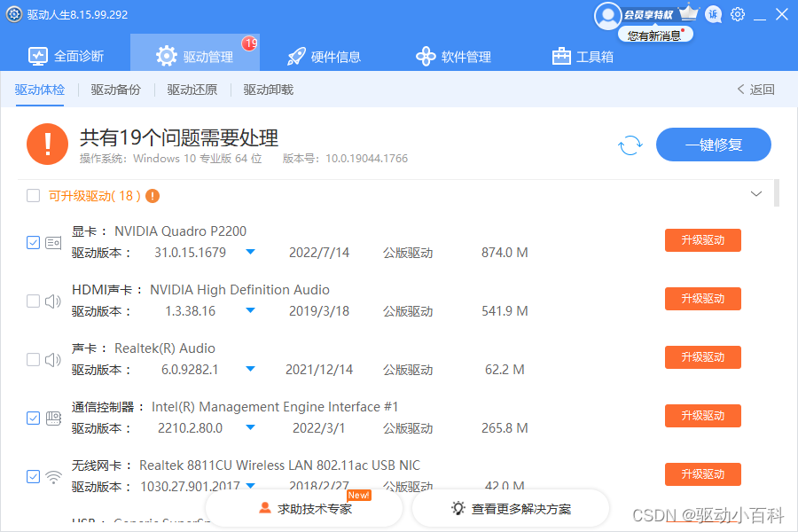Click the Intel Management Engine chip icon
This screenshot has width=798, height=532.
point(53,419)
